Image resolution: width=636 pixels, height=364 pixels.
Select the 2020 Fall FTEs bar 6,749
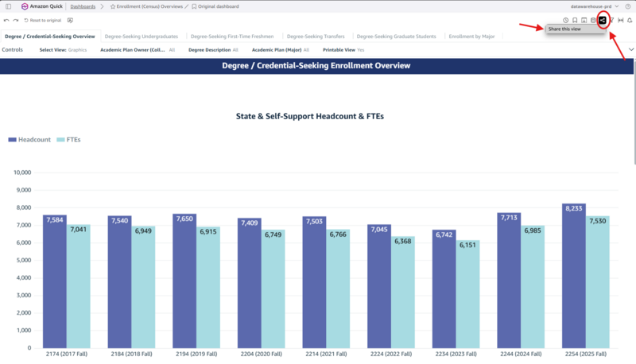(273, 288)
